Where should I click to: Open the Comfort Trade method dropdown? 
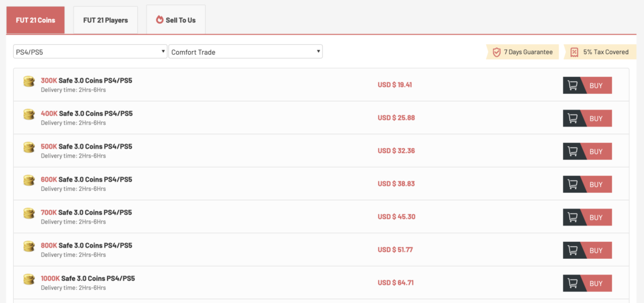pyautogui.click(x=246, y=52)
